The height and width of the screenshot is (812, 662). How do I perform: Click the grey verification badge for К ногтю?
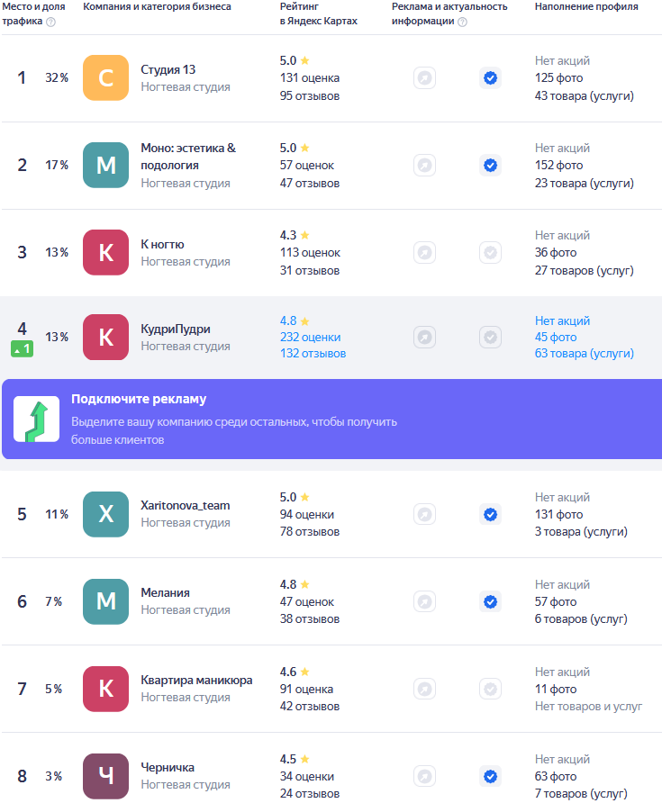(490, 253)
